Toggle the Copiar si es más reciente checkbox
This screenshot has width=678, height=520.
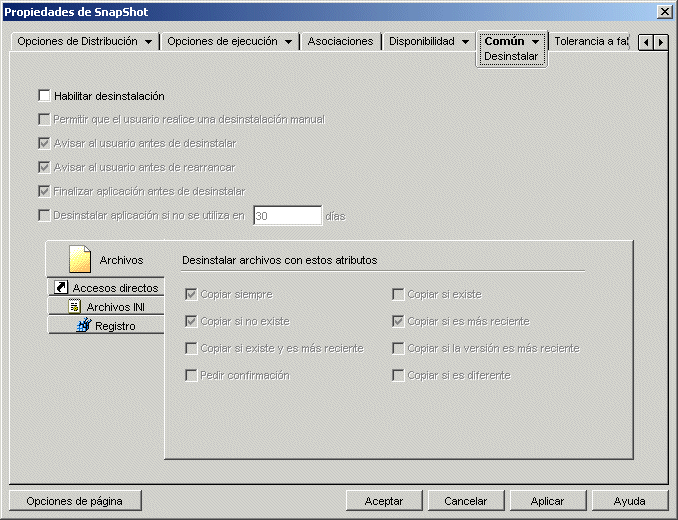coord(398,321)
